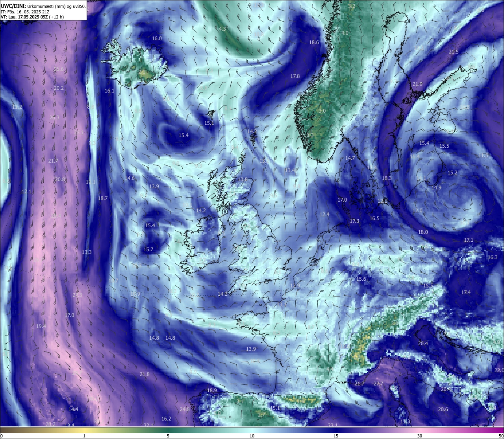Click the 12.9 value near the Dover Strait
The height and width of the screenshot is (439, 504).
tap(295, 285)
